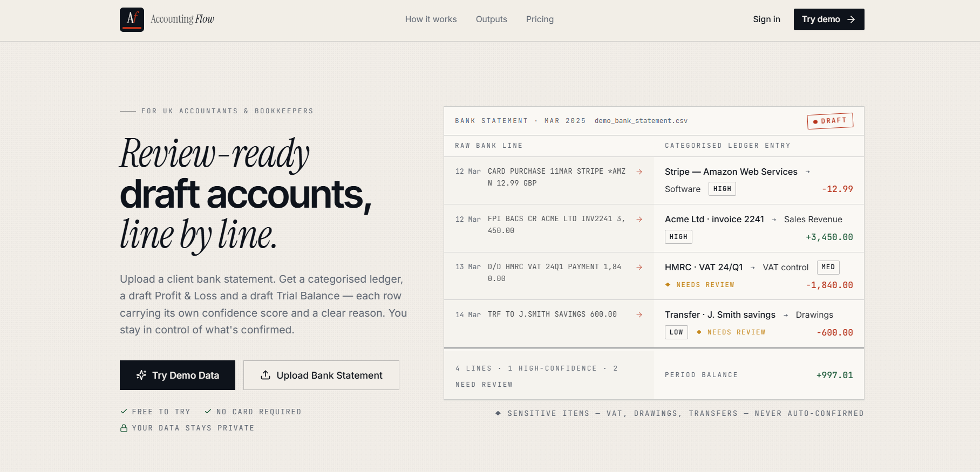This screenshot has height=472, width=980.
Task: Click small arrow before Drawings
Action: coord(786,315)
